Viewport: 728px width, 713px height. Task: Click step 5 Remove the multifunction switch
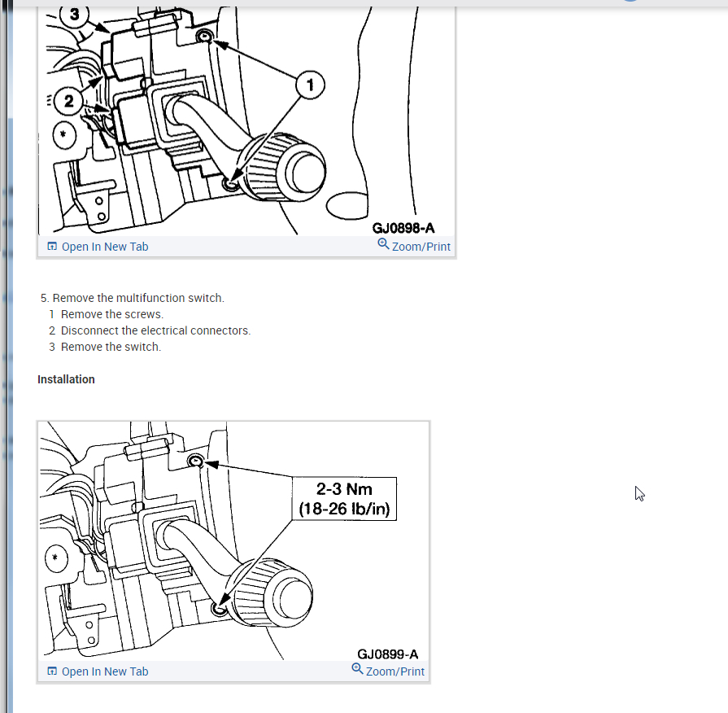tap(133, 298)
